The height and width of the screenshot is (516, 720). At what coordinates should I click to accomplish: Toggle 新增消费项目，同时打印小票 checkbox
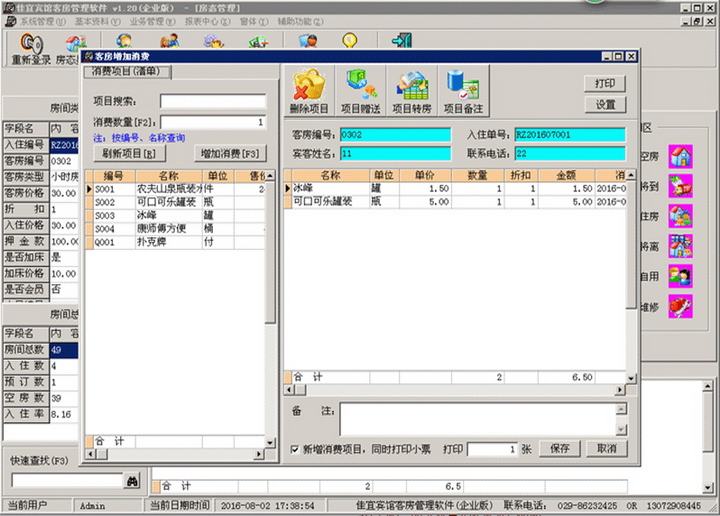tap(295, 449)
